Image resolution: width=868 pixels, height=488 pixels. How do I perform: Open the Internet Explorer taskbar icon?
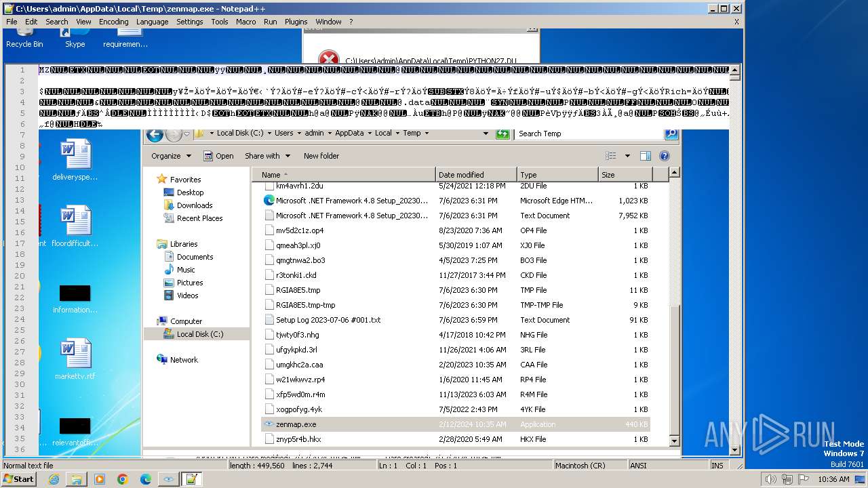click(54, 479)
